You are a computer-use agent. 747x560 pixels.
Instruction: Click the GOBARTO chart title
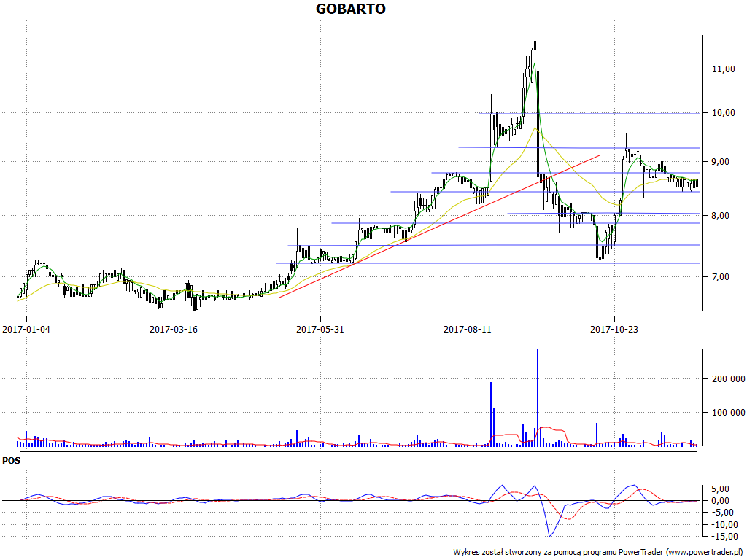tap(351, 9)
